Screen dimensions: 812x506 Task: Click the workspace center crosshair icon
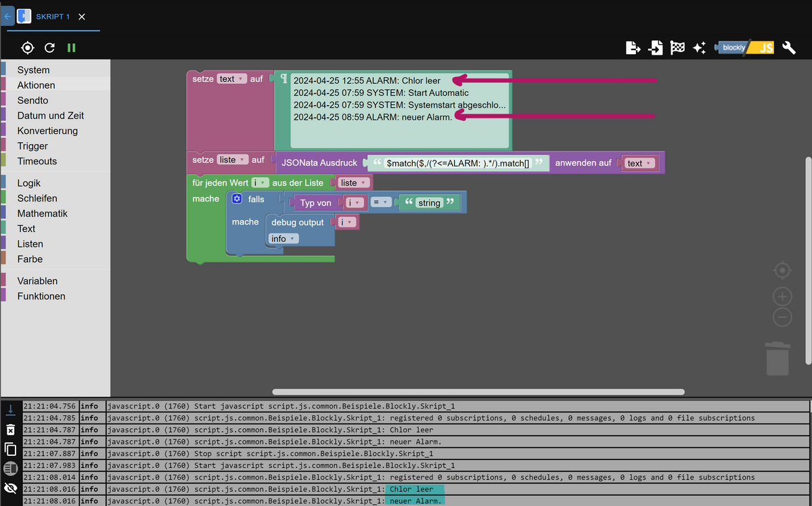point(782,271)
